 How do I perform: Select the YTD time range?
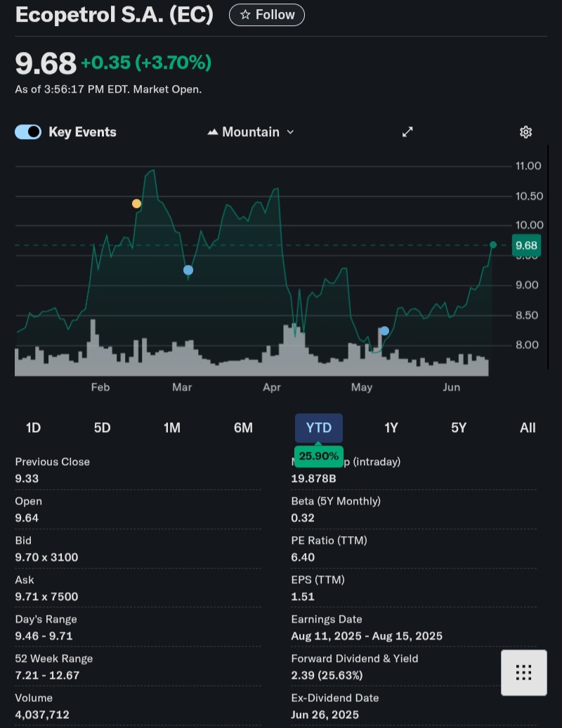click(x=319, y=428)
